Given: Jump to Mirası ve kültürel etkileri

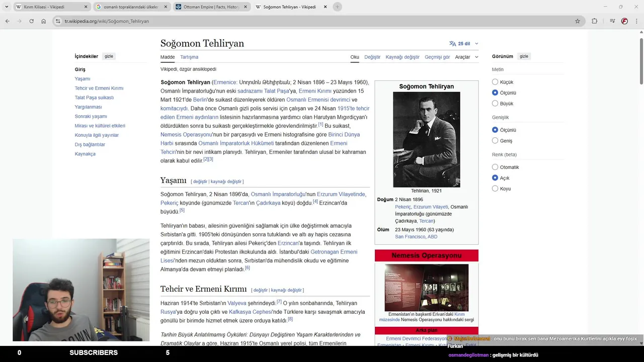Looking at the screenshot, I should [x=100, y=126].
